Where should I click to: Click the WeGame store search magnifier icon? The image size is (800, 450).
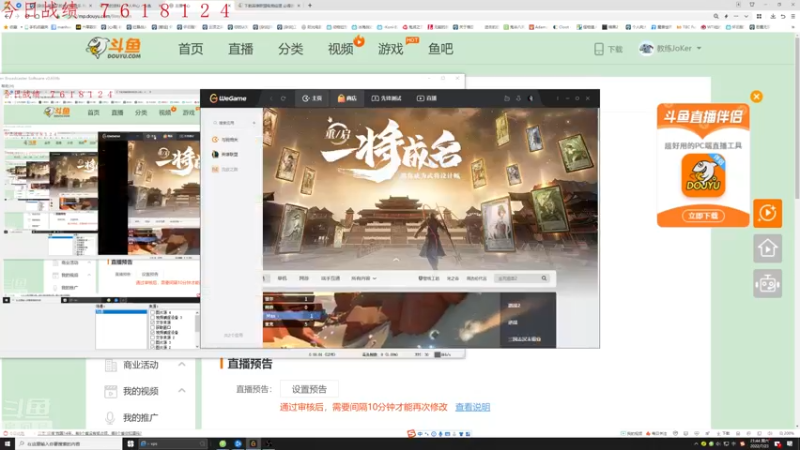544,278
